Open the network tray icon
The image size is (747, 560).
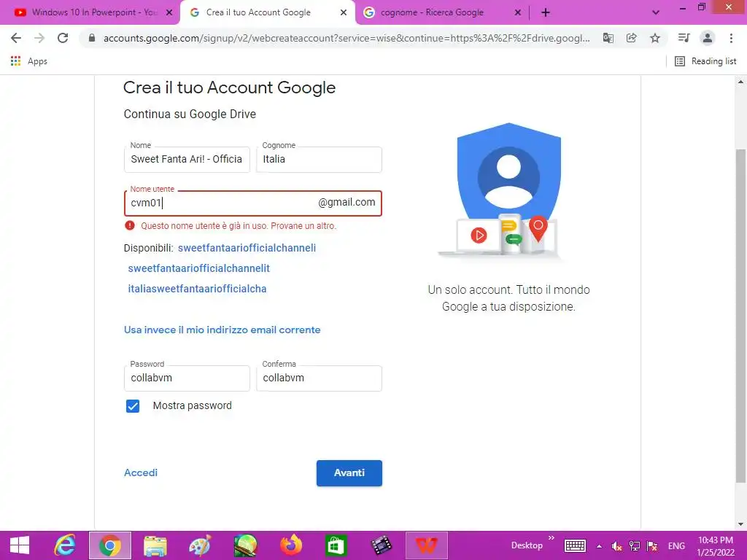click(635, 546)
